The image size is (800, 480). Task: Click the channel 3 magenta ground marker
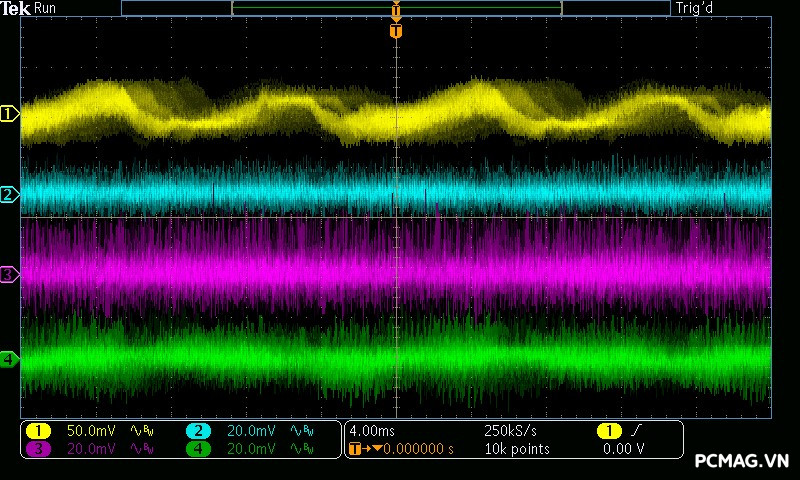point(9,274)
